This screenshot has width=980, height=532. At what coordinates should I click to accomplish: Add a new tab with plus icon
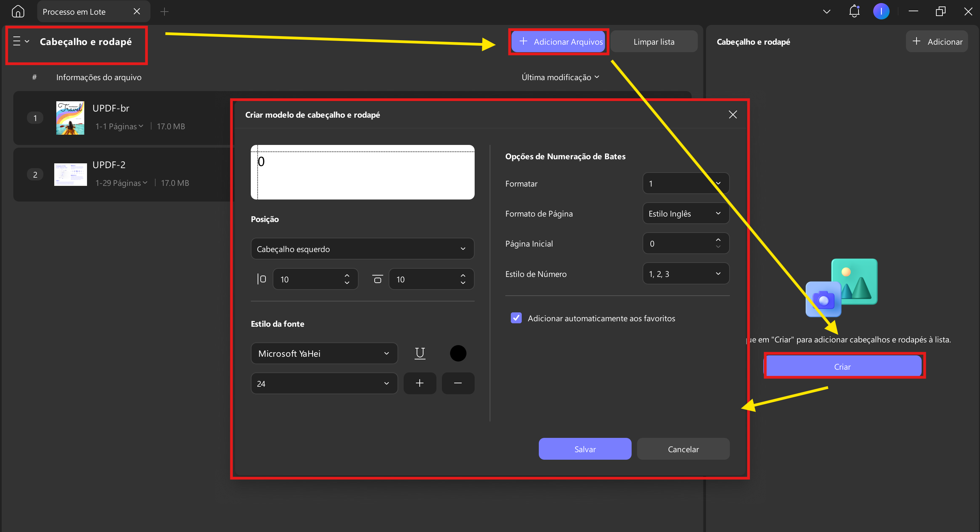tap(164, 12)
